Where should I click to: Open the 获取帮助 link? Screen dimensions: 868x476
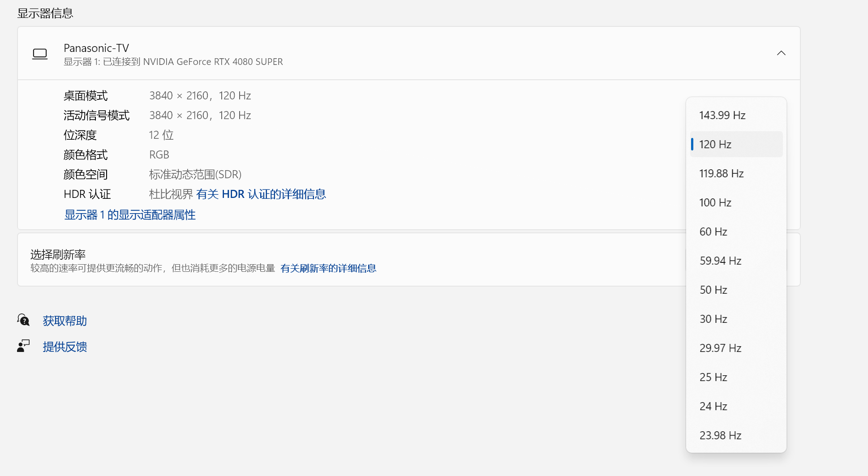[64, 321]
